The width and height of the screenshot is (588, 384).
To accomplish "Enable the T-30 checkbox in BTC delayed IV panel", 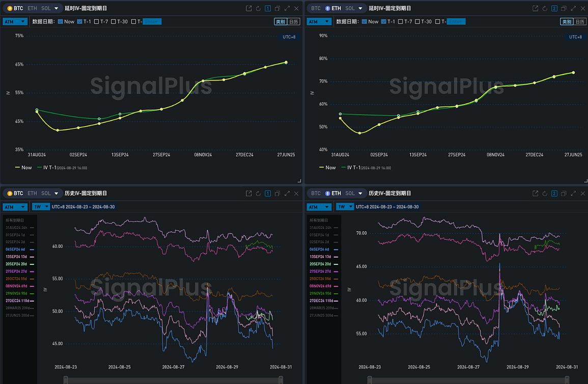I will pyautogui.click(x=114, y=21).
